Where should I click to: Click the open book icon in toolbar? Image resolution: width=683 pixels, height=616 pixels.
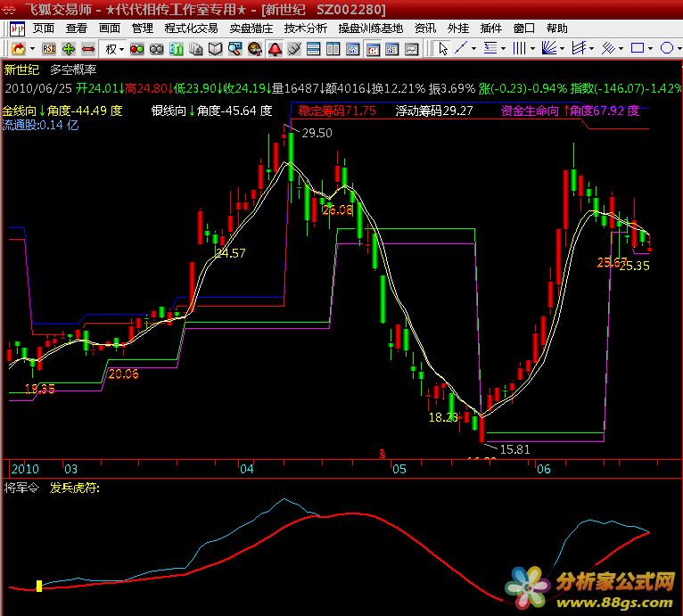(215, 48)
